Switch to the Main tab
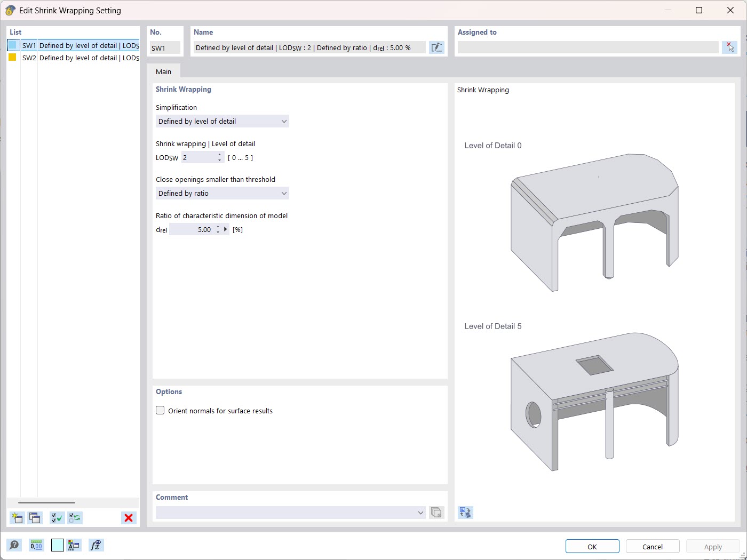 (x=164, y=71)
